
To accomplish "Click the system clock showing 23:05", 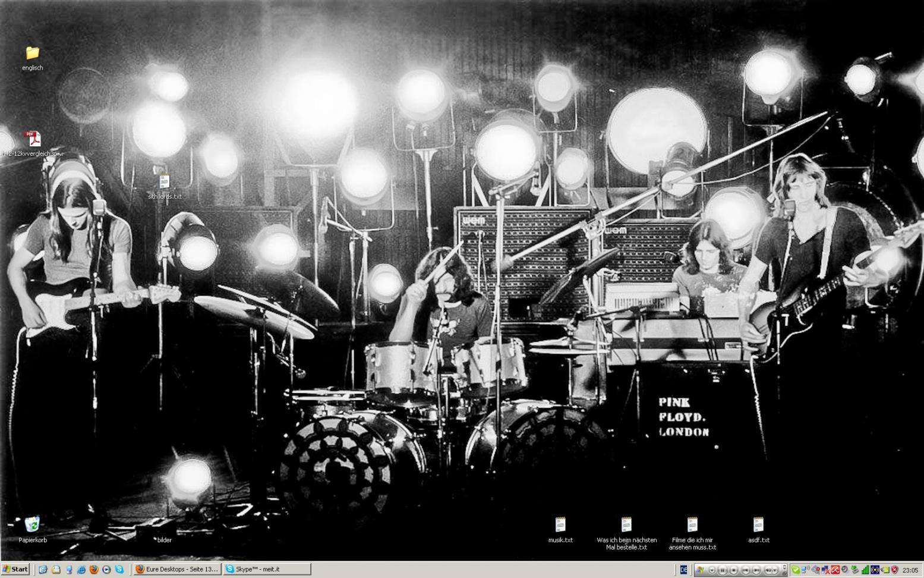I will [x=911, y=570].
